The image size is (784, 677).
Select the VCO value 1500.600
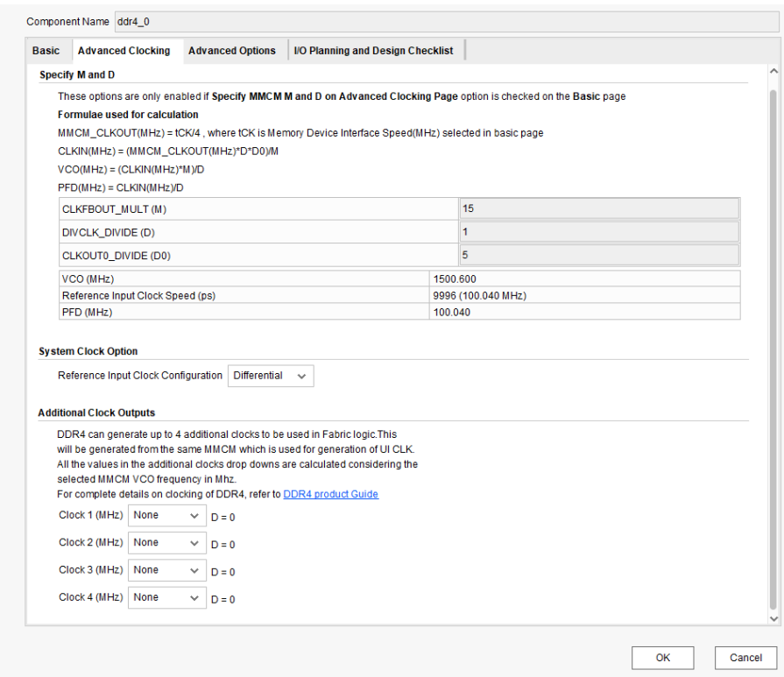point(455,279)
